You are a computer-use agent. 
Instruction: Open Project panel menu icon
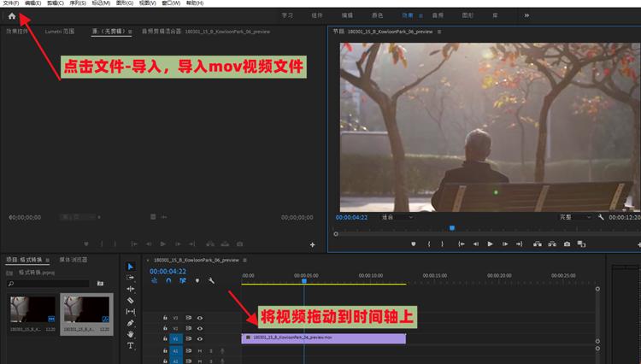(47, 260)
